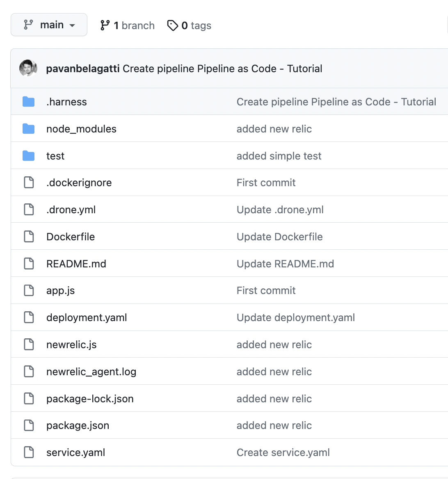Viewport: 448px width, 479px height.
Task: Select the package-lock.json file
Action: (90, 398)
